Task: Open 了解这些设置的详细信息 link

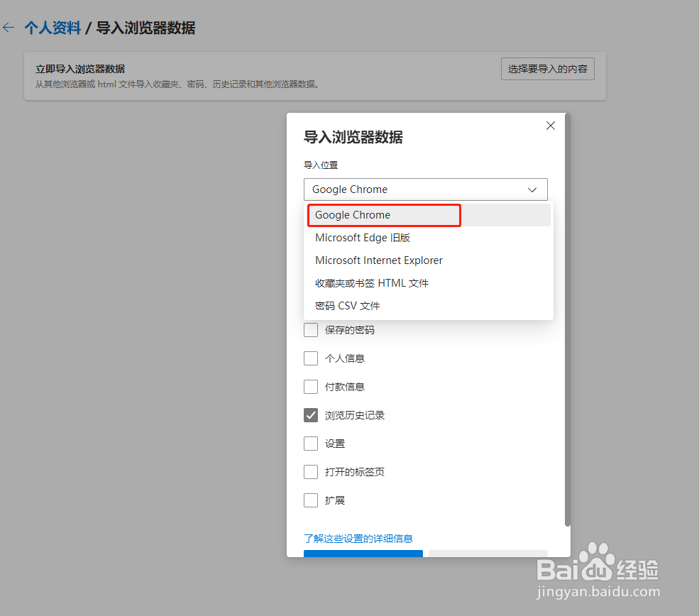Action: [358, 539]
